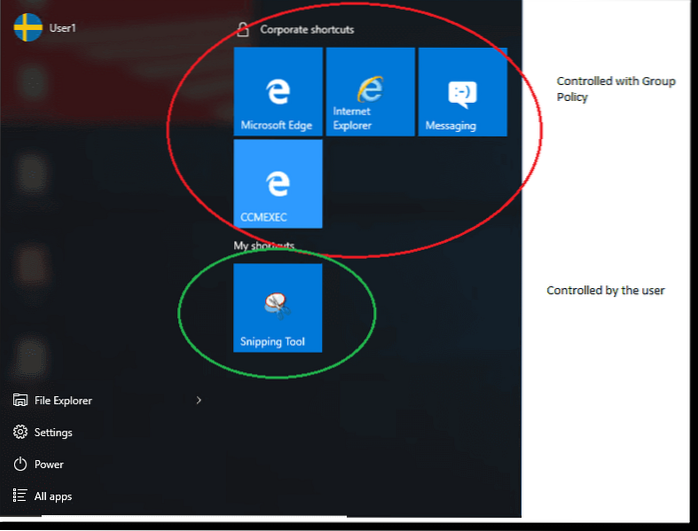Expand the File Explorer jump list chevron
Viewport: 698px width, 531px height.
(199, 400)
